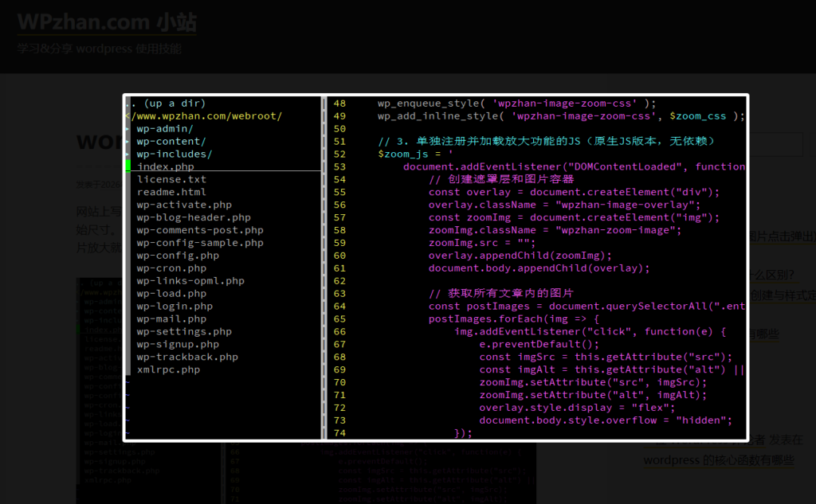Image resolution: width=816 pixels, height=504 pixels.
Task: Select wp-login.php in the tree
Action: [x=175, y=307]
